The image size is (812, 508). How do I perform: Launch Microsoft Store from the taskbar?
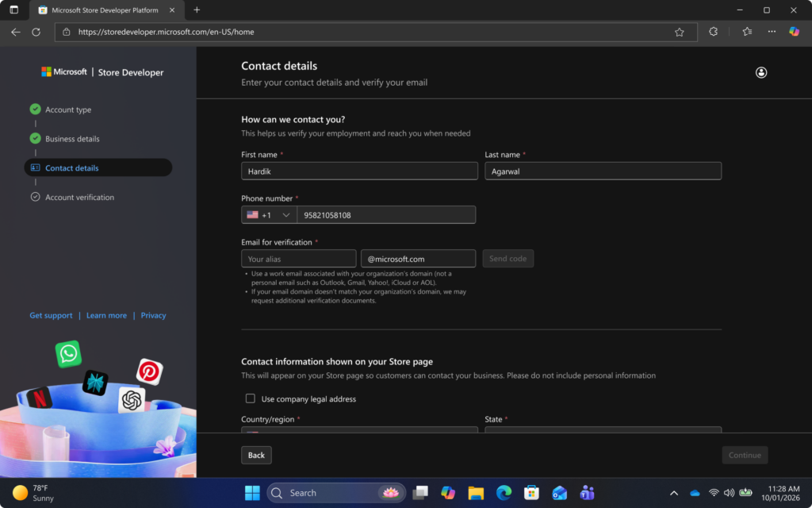(531, 492)
